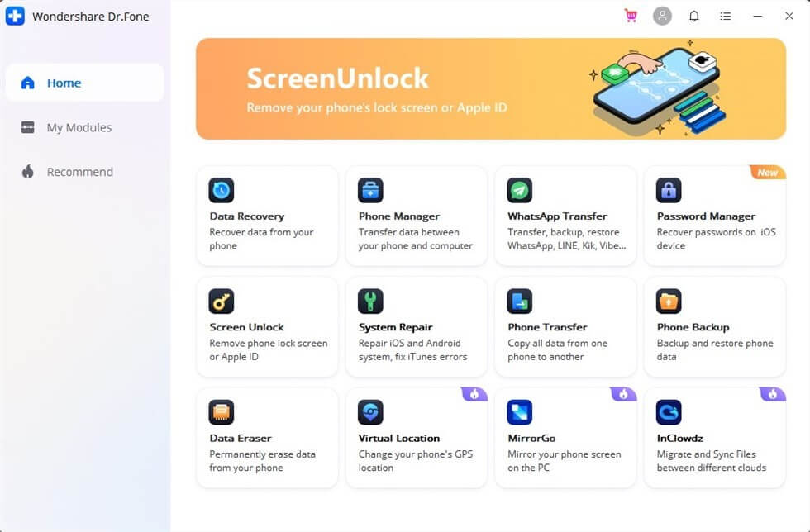Select the Password Manager lock icon

pyautogui.click(x=669, y=190)
